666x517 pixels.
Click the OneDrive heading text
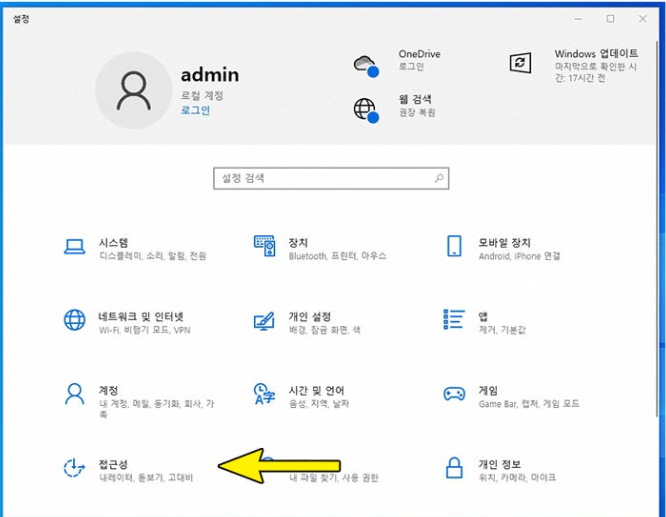419,54
